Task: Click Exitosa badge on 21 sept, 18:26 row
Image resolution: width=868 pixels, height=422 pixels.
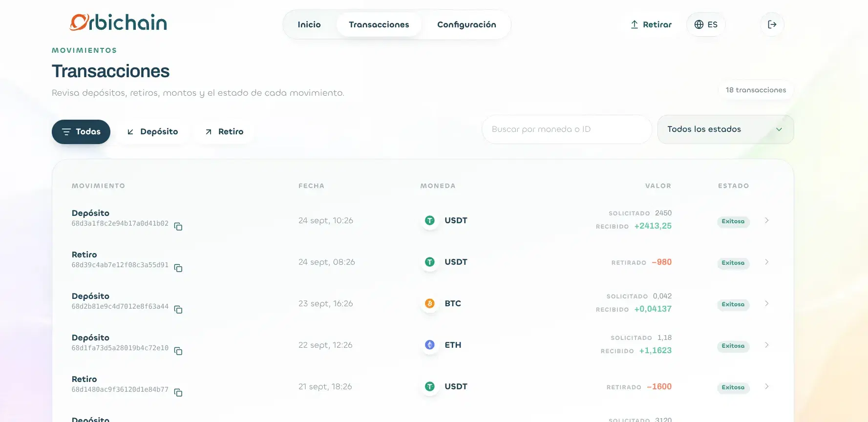Action: (x=733, y=387)
